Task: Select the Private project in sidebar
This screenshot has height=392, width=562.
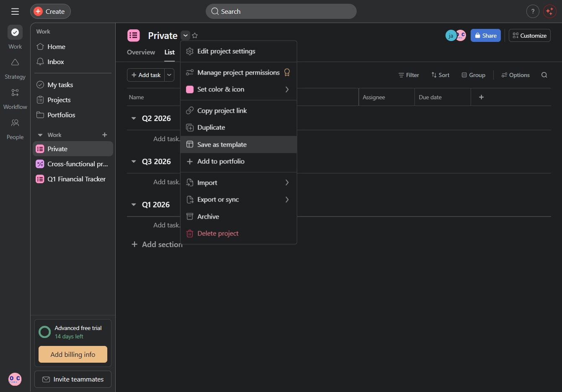Action: click(73, 149)
